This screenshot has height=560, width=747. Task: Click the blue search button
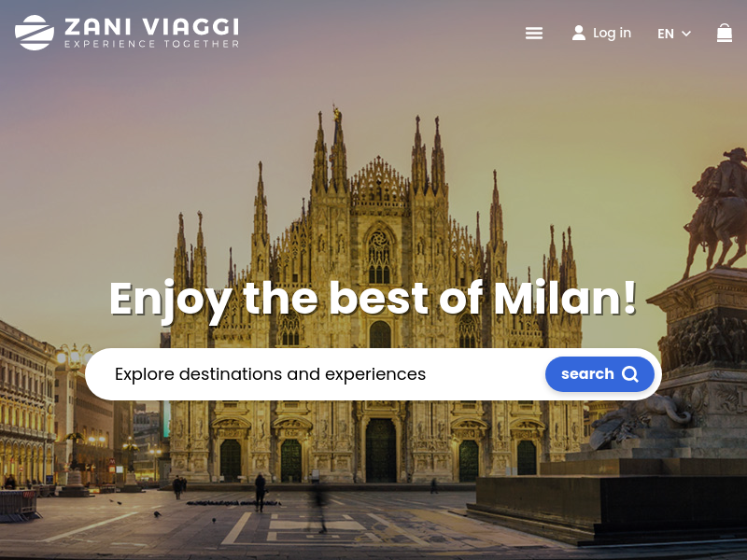point(599,374)
